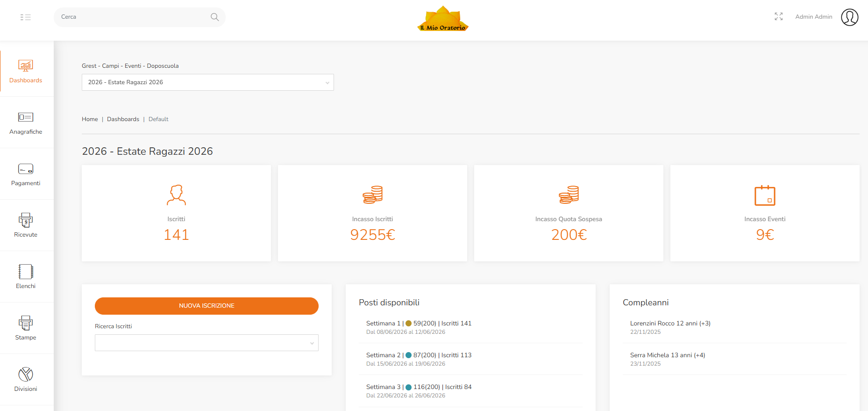
Task: Click the 23/11/2025 birthday date
Action: pos(645,364)
